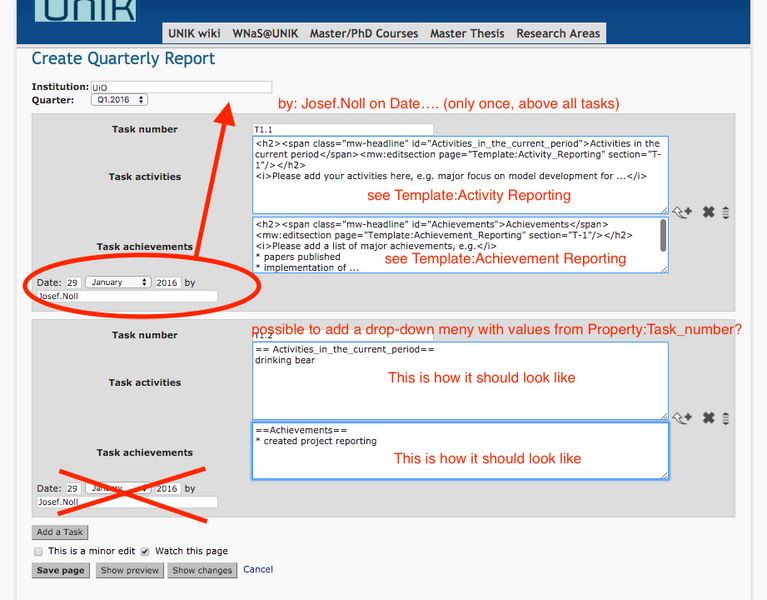
Task: Click the Cancel link
Action: click(x=258, y=569)
